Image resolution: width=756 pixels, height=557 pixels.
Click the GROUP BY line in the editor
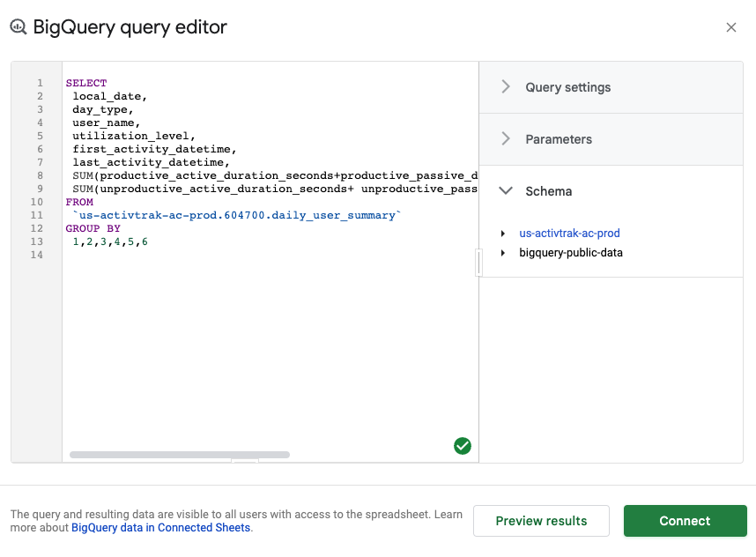coord(93,228)
